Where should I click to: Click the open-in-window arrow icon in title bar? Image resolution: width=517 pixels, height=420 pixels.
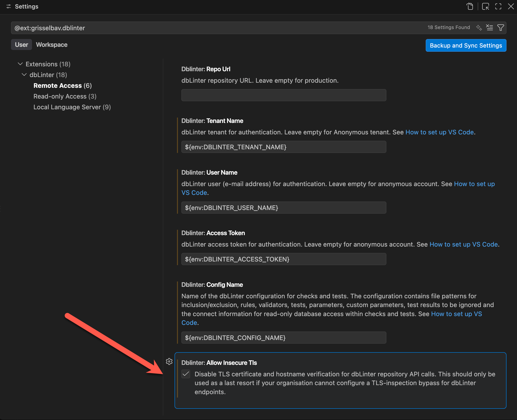486,6
